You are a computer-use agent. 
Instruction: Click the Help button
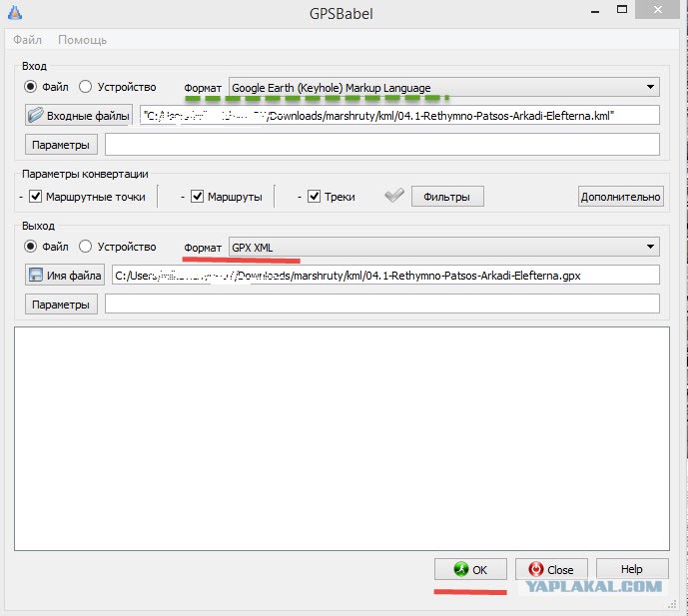632,569
